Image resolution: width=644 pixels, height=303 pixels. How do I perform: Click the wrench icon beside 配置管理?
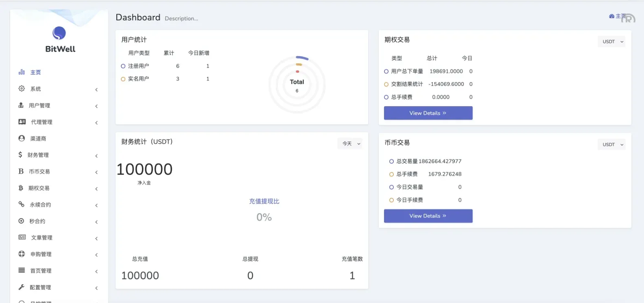(x=21, y=287)
